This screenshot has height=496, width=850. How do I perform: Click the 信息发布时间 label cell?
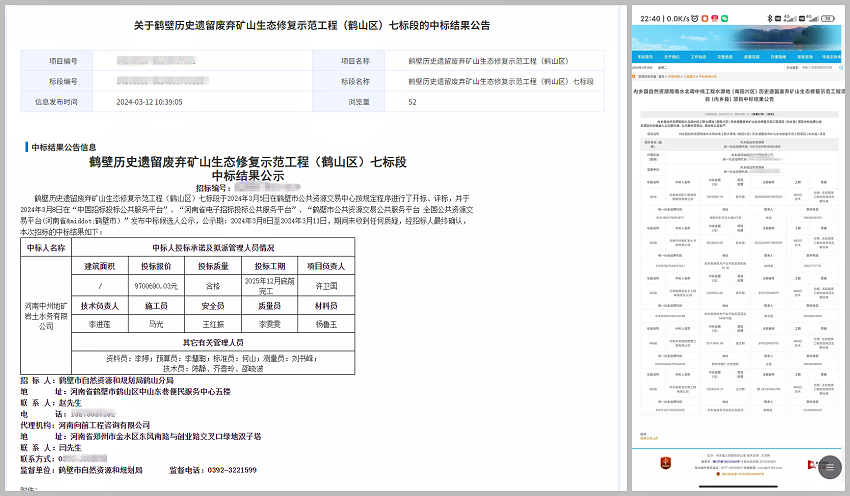point(56,102)
